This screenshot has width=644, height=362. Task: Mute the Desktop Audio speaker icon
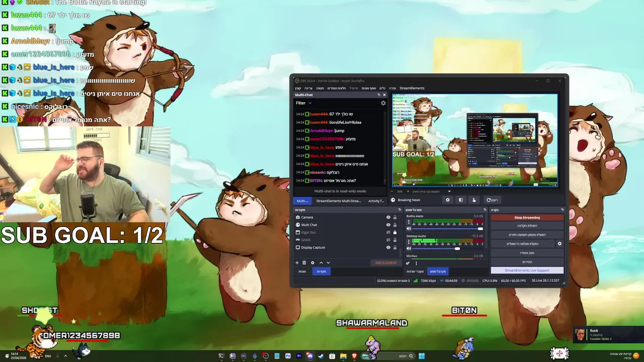409,248
